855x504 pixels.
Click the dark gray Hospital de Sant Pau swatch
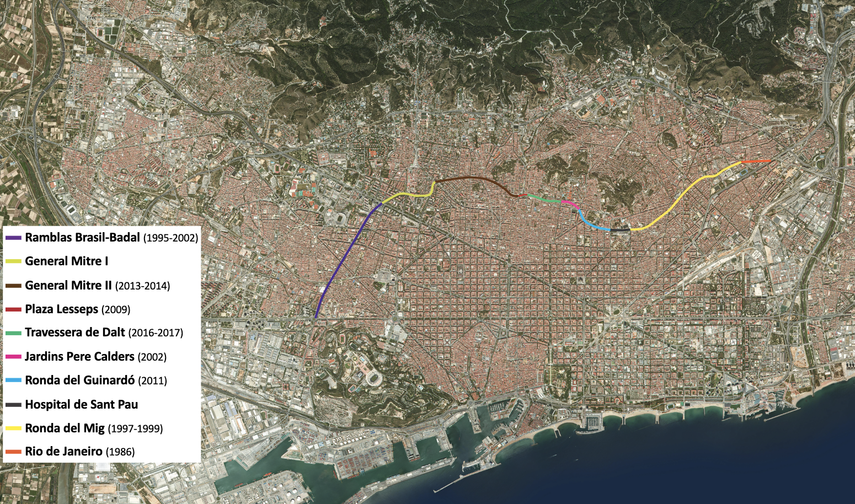click(13, 405)
